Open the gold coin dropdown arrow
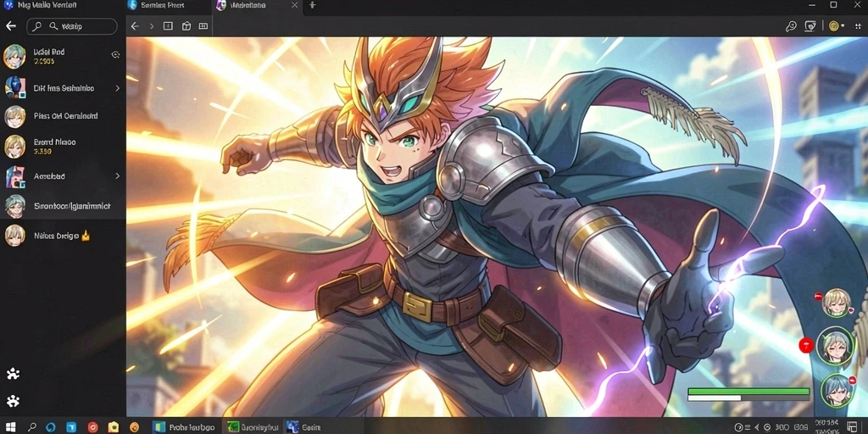868x434 pixels. pyautogui.click(x=843, y=26)
